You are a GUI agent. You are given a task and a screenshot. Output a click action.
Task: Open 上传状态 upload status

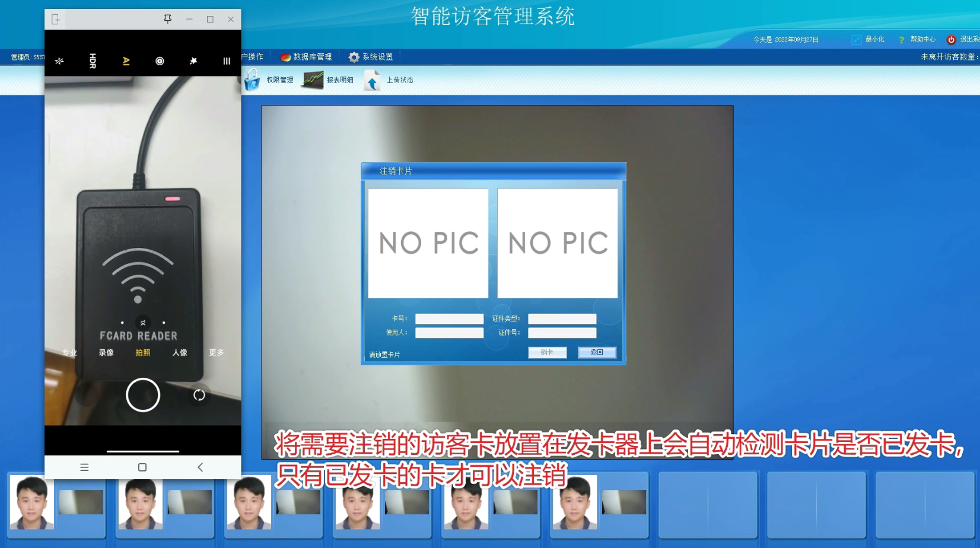(x=389, y=80)
